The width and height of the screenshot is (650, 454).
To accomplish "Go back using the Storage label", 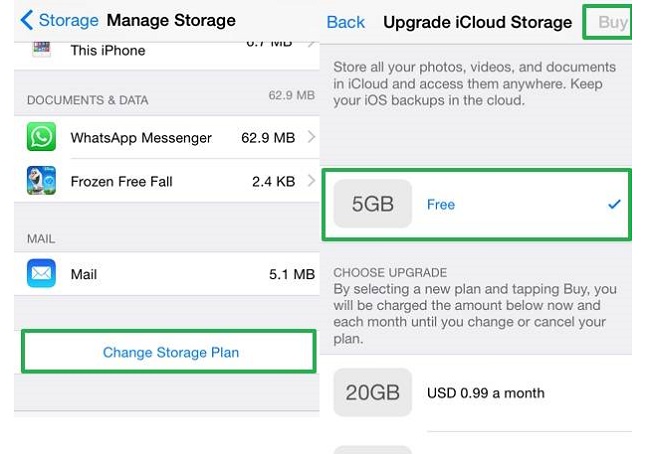I will point(68,20).
